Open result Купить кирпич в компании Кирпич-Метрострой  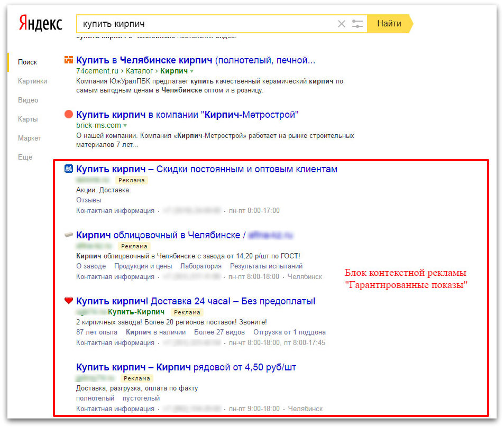tap(187, 114)
